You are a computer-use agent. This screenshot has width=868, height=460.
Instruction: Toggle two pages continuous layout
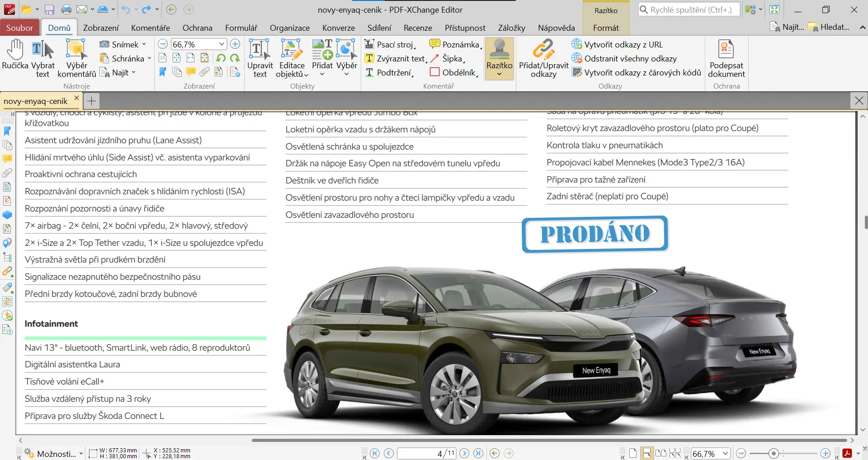(x=675, y=453)
